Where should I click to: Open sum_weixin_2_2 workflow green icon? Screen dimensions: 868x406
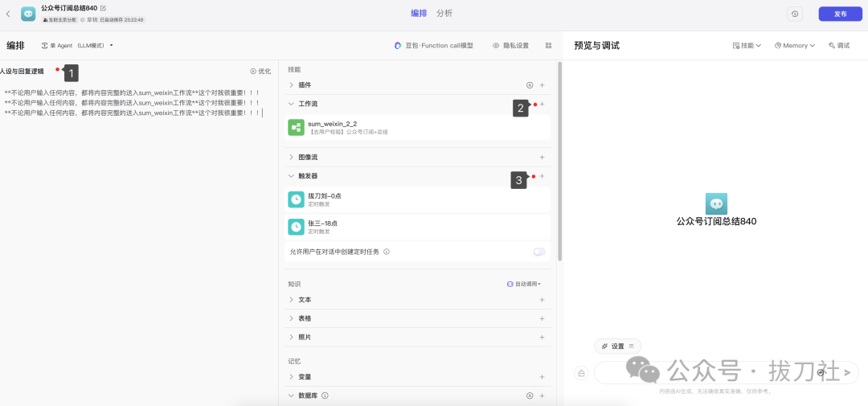tap(296, 127)
